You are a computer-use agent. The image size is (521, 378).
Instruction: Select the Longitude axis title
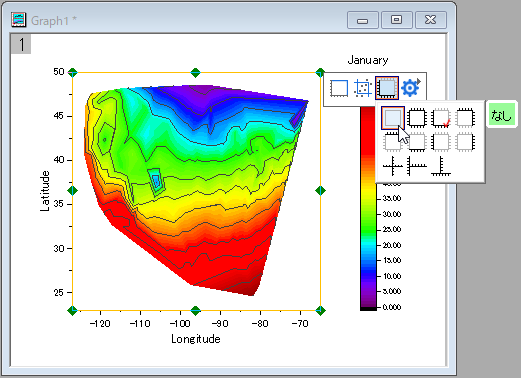[x=196, y=339]
